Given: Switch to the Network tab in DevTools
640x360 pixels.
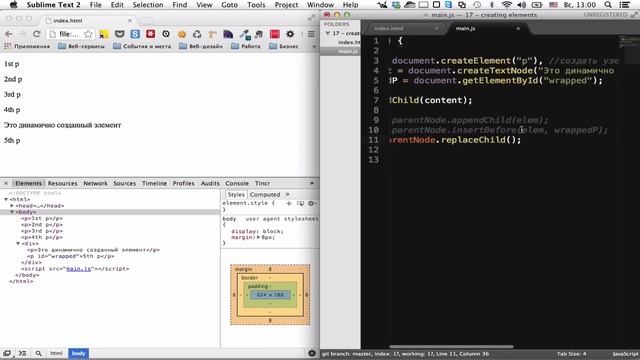Looking at the screenshot, I should pyautogui.click(x=95, y=184).
